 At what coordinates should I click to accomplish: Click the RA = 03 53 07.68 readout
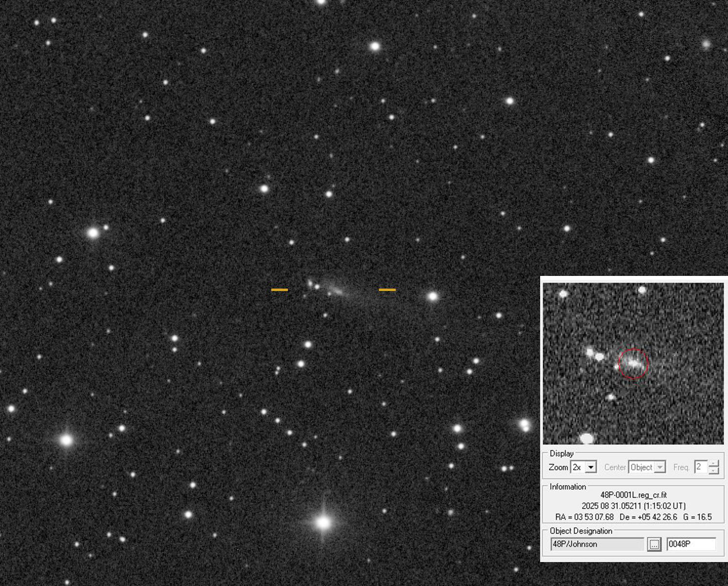(584, 517)
